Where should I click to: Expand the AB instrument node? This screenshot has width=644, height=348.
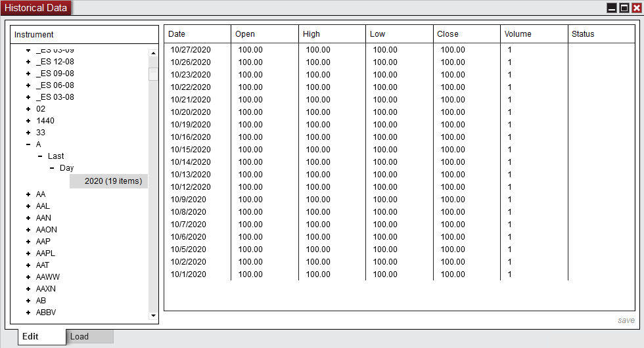28,301
